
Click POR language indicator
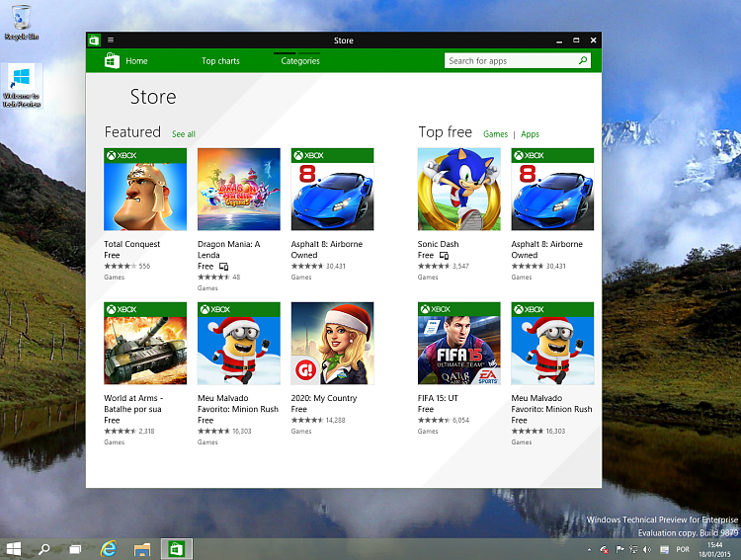point(683,549)
